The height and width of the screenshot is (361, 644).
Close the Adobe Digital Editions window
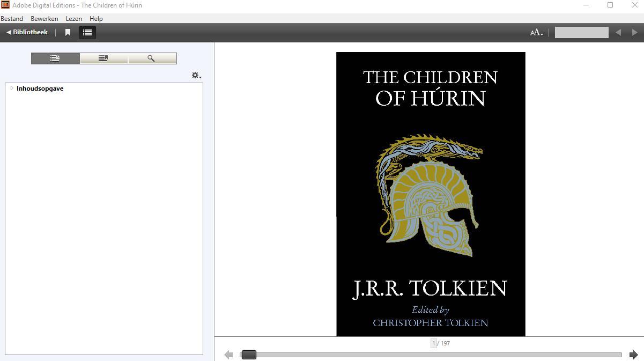[634, 5]
